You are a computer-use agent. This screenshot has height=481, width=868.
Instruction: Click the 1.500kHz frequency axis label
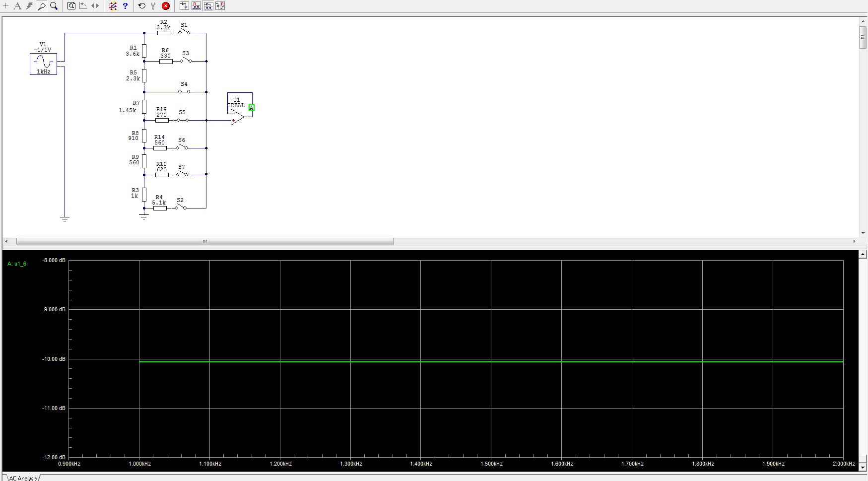492,464
